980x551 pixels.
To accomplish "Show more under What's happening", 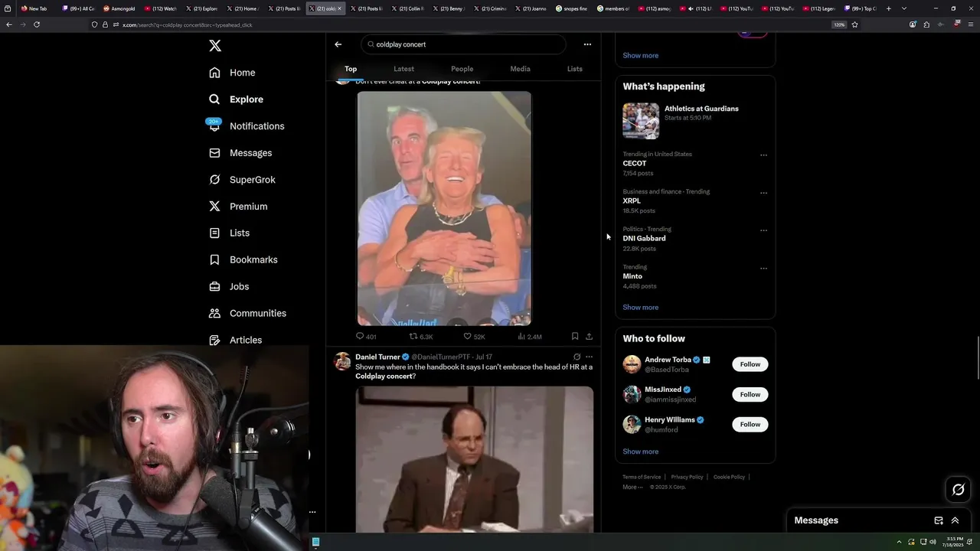I will click(640, 308).
